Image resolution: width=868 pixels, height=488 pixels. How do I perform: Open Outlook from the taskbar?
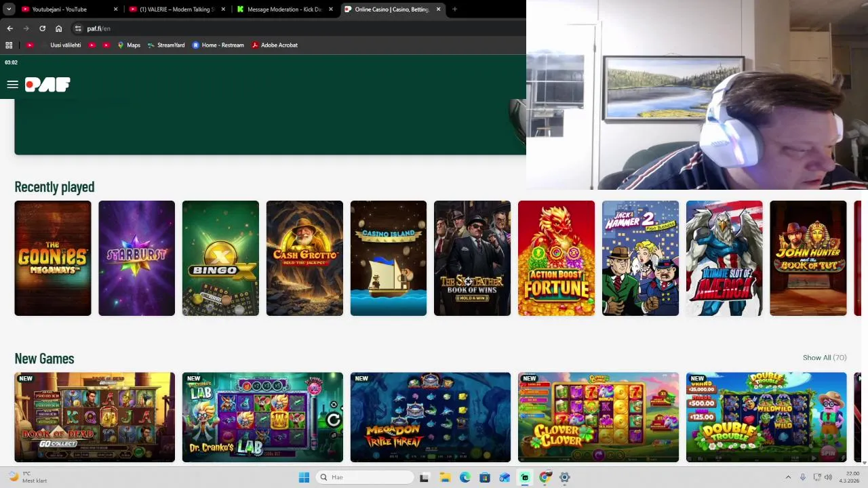[x=505, y=477]
